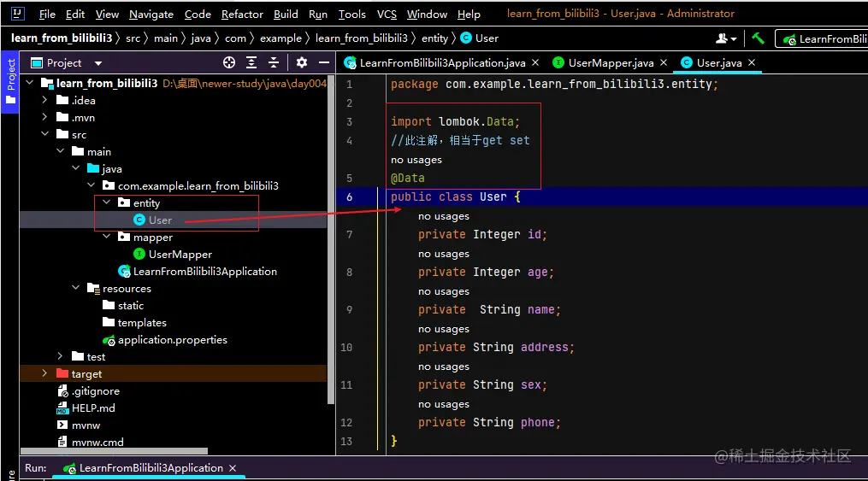Open the Navigate menu
Viewport: 868px width, 481px height.
(x=151, y=15)
